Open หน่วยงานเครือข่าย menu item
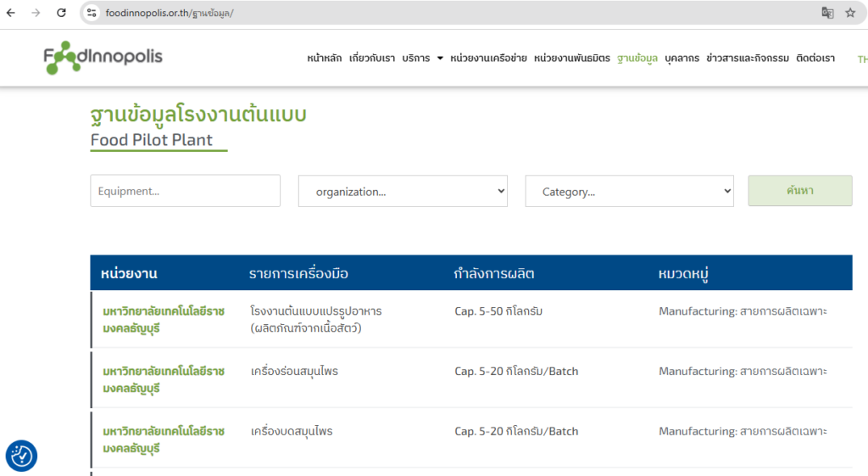868x476 pixels. (x=488, y=59)
